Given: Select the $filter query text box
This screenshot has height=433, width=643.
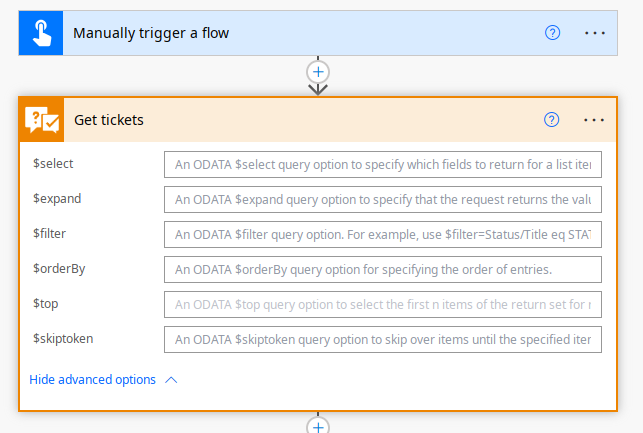Looking at the screenshot, I should pyautogui.click(x=382, y=234).
